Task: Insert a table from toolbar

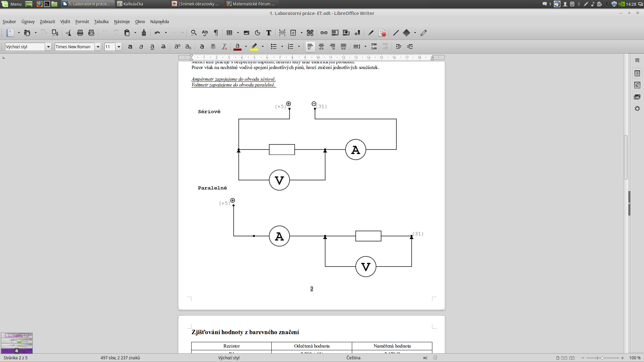Action: [x=229, y=33]
